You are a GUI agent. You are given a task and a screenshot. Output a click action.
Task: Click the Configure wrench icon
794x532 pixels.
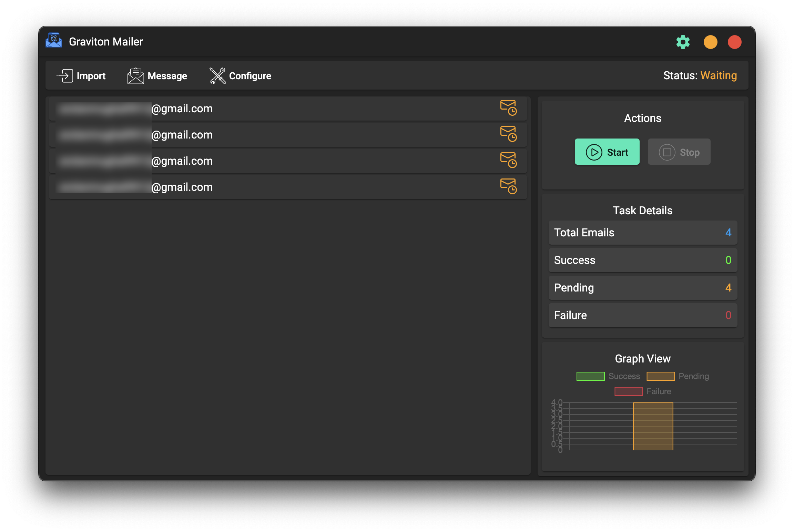click(x=217, y=75)
